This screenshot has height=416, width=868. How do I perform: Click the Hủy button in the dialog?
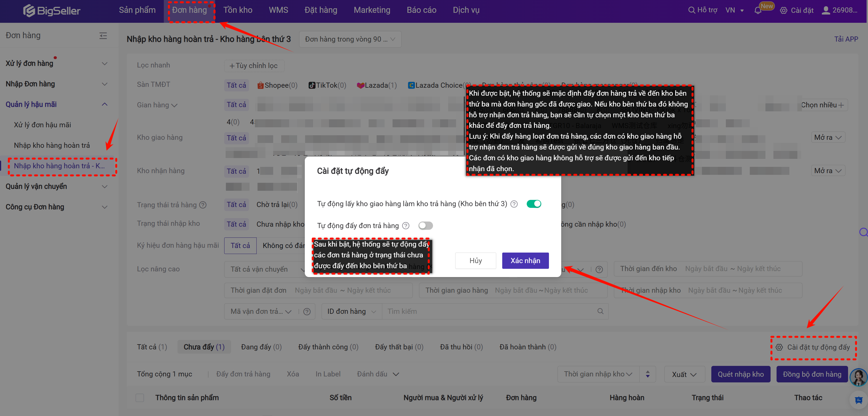(475, 260)
